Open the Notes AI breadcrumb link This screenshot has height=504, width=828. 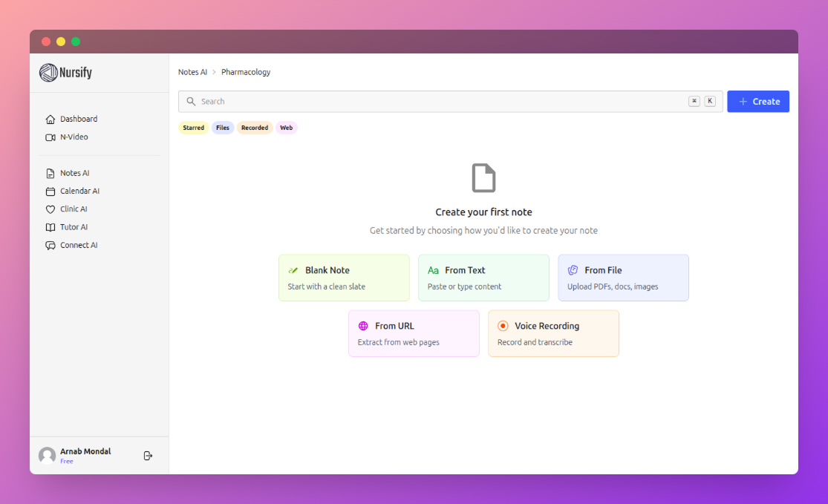192,71
